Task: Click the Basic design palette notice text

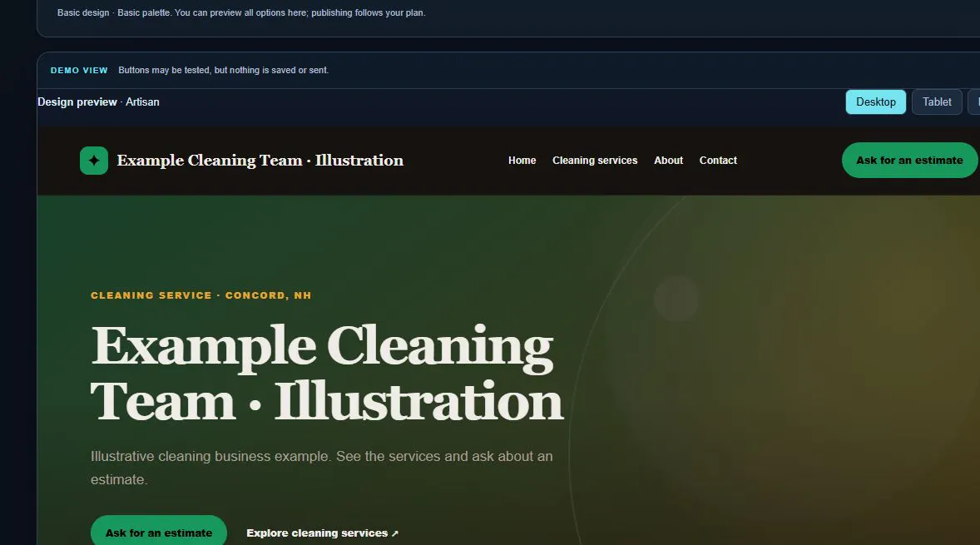Action: [241, 12]
